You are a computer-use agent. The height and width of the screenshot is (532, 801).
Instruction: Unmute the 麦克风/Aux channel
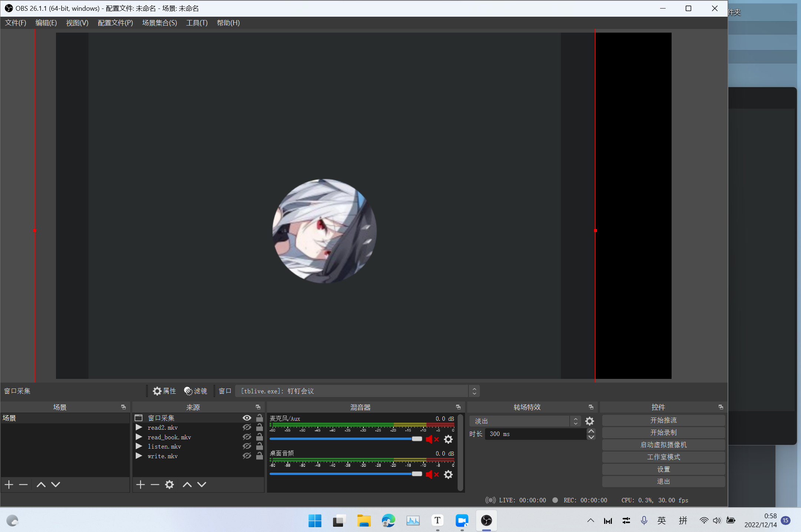[x=432, y=439]
